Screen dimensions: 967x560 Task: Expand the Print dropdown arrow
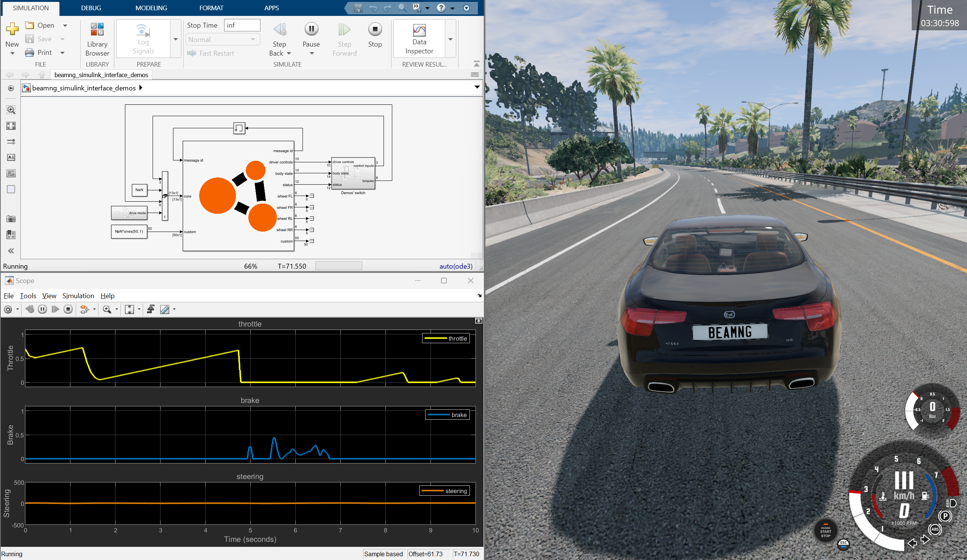[62, 53]
